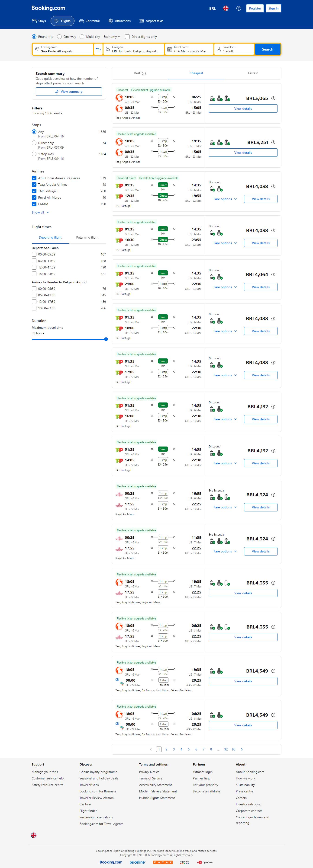Expand Fare options for the BRL4,064 flight
This screenshot has height=868, width=313.
[x=225, y=287]
